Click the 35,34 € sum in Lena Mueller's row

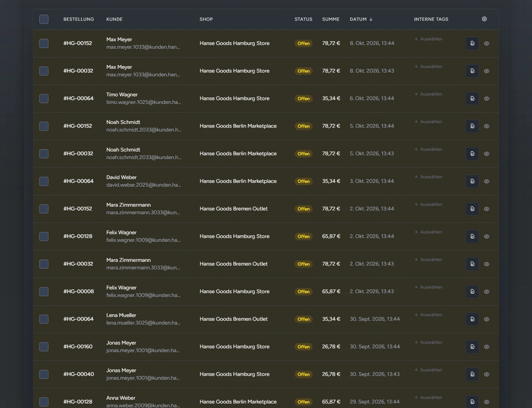point(331,319)
